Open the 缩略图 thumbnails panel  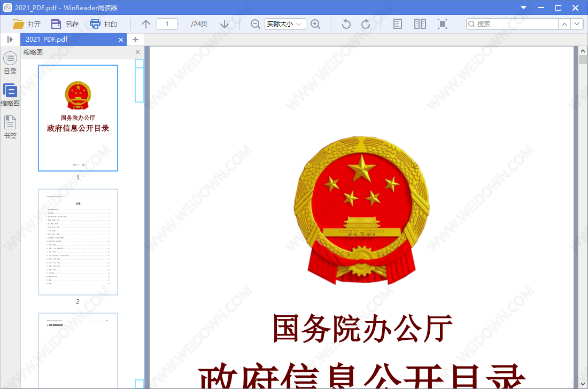click(x=10, y=95)
